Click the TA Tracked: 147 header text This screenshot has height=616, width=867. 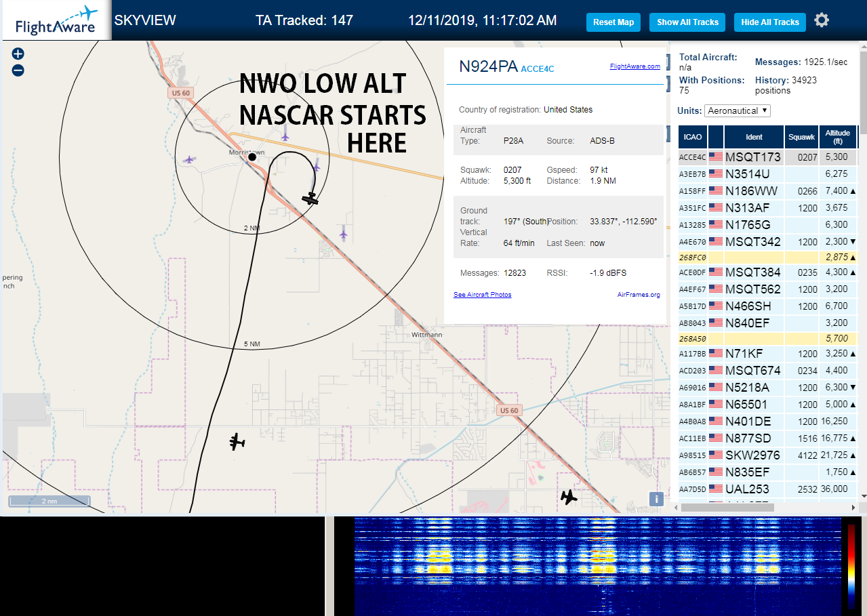point(304,20)
